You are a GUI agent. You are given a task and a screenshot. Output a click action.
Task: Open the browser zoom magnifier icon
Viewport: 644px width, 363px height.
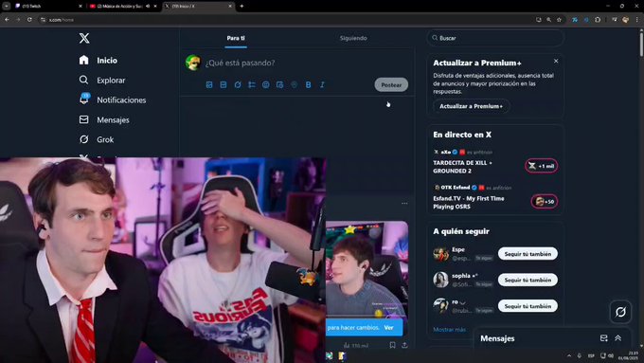[548, 20]
